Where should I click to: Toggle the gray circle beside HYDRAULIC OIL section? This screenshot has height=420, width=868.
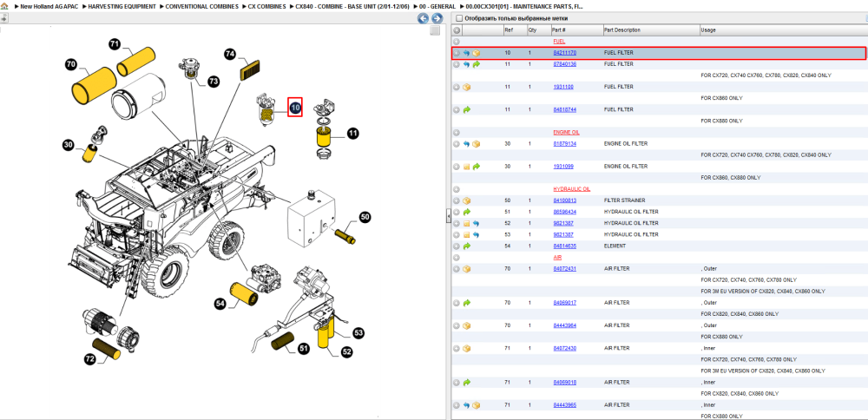coord(457,188)
